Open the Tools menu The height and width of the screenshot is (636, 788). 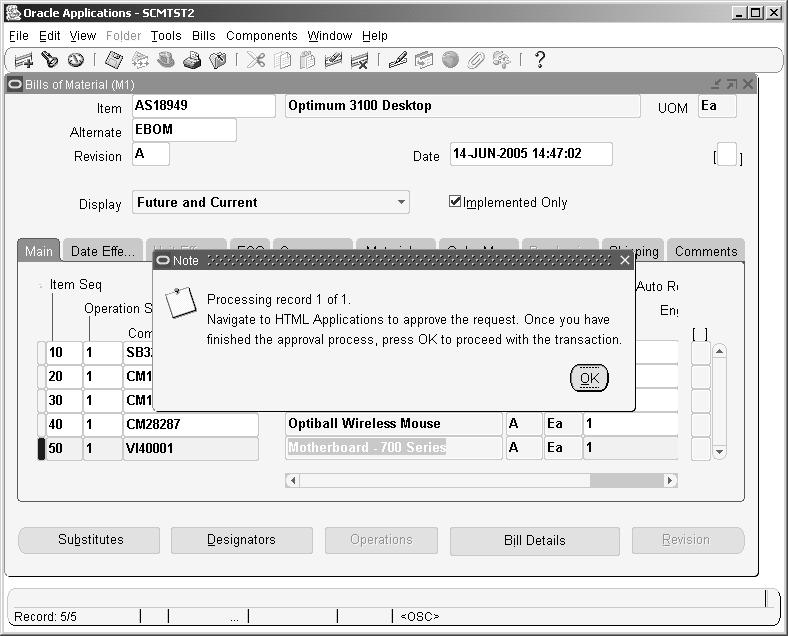tap(166, 36)
